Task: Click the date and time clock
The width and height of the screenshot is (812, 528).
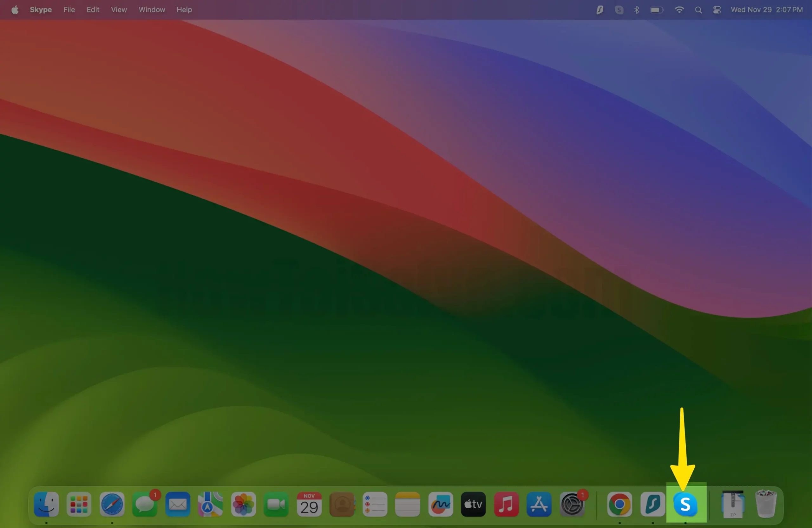Action: 766,10
